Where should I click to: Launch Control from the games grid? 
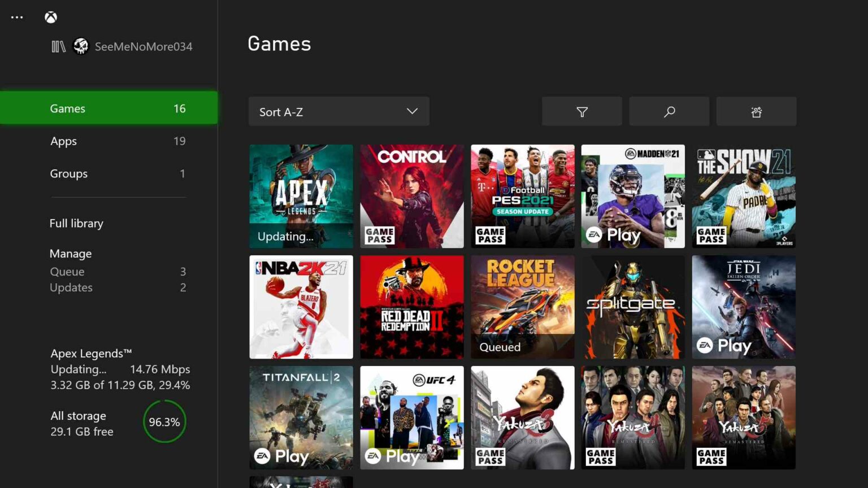click(411, 196)
